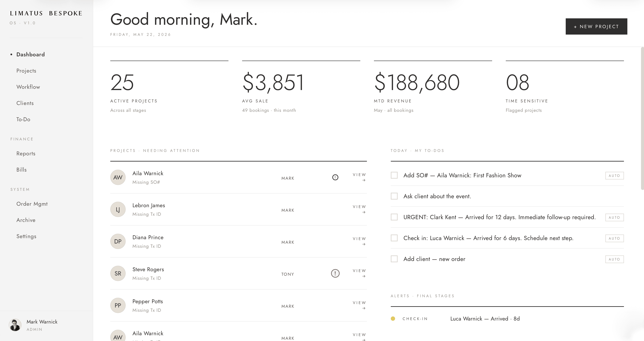Check the 'Ask client about the event' to-do
This screenshot has height=341, width=644.
click(394, 196)
